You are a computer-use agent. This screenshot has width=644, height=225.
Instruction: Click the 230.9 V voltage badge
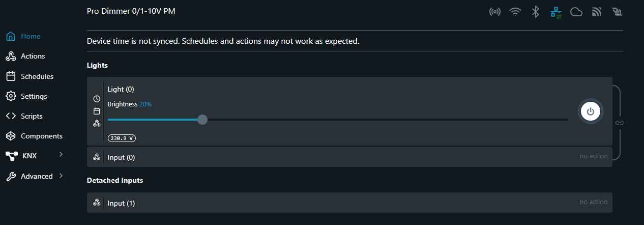tap(122, 138)
